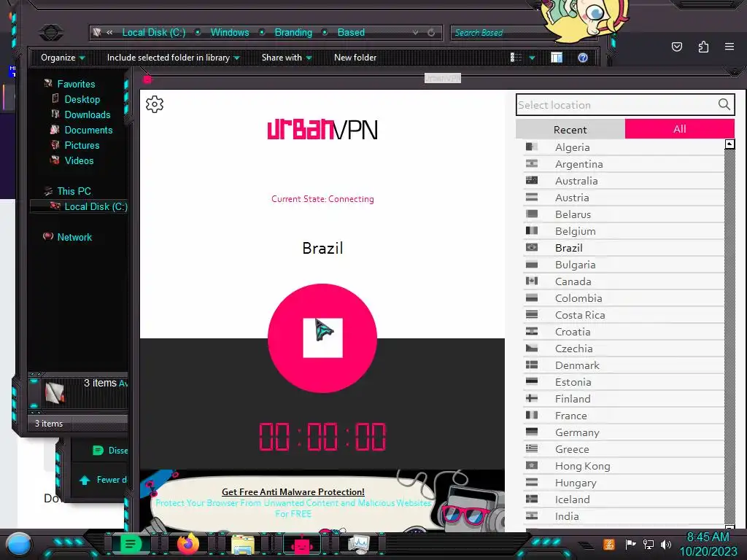Click the Start orb button
The height and width of the screenshot is (560, 747).
click(x=18, y=545)
